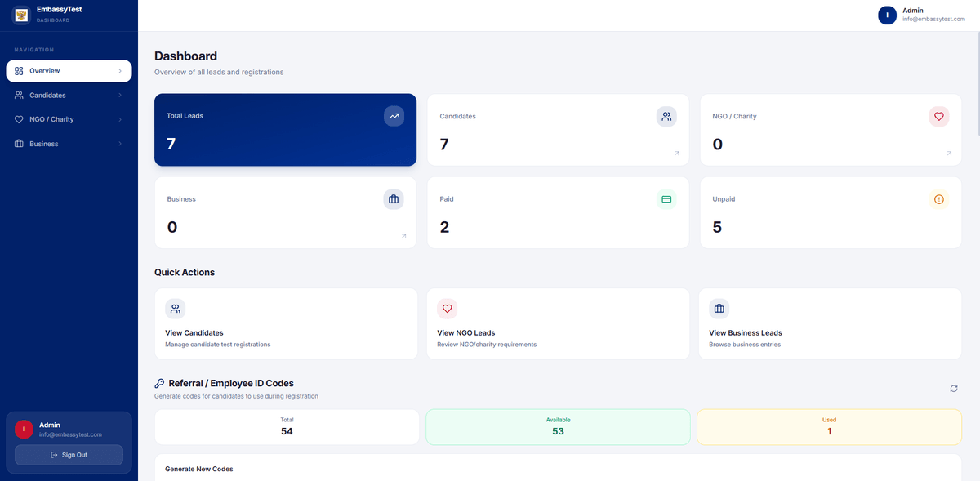Click the alert icon on Unpaid card

(938, 199)
